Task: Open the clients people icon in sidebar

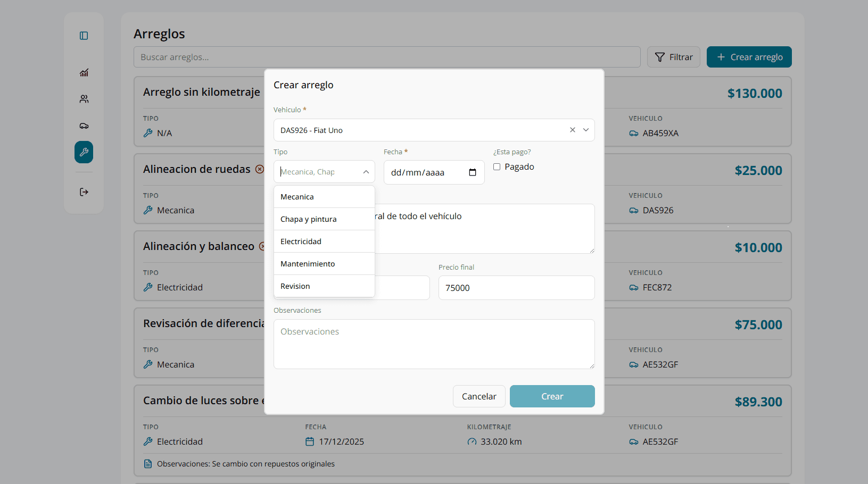Action: [x=84, y=99]
